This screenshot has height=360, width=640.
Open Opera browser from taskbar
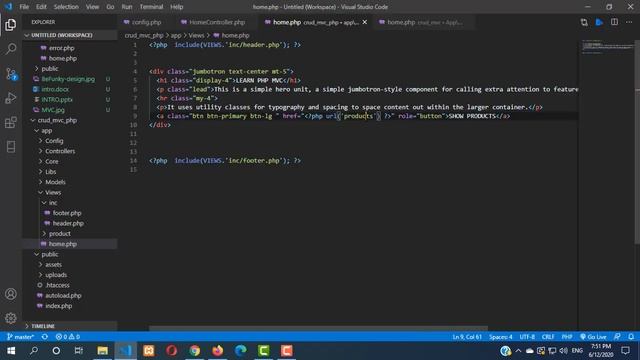click(171, 351)
